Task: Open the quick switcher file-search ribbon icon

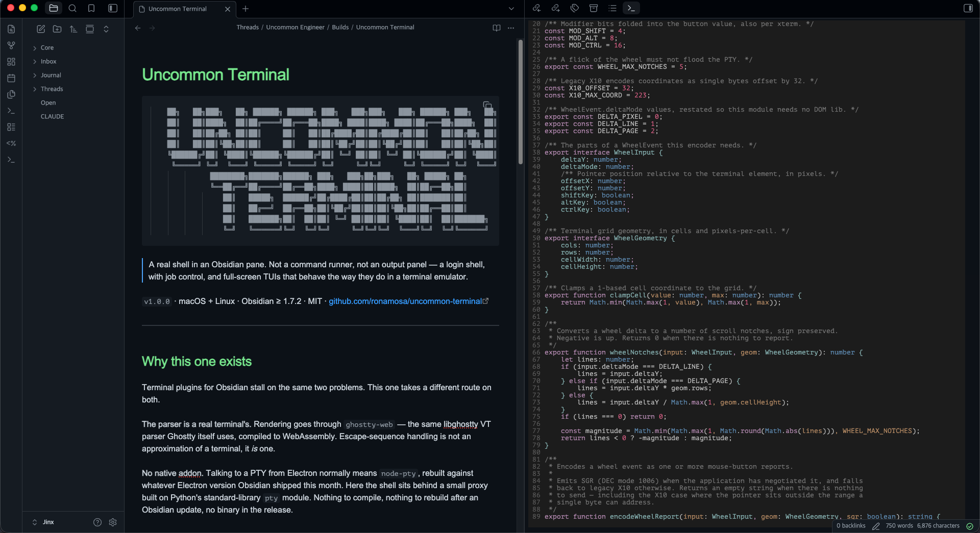Action: (x=11, y=29)
